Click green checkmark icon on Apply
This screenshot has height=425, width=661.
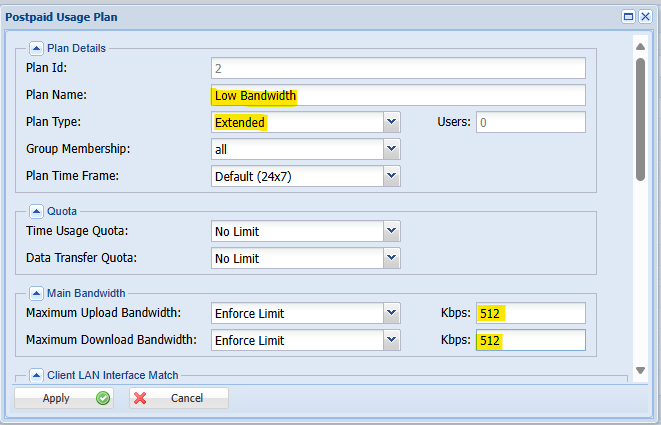103,398
